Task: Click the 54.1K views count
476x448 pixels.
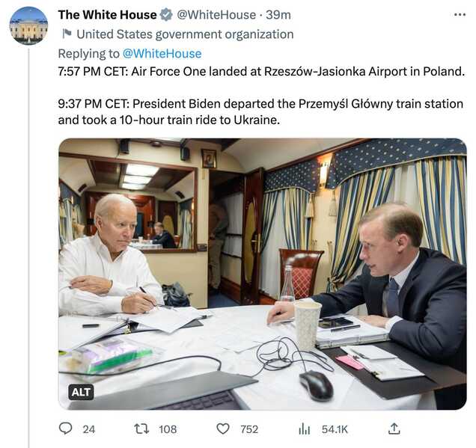Action: (x=335, y=429)
